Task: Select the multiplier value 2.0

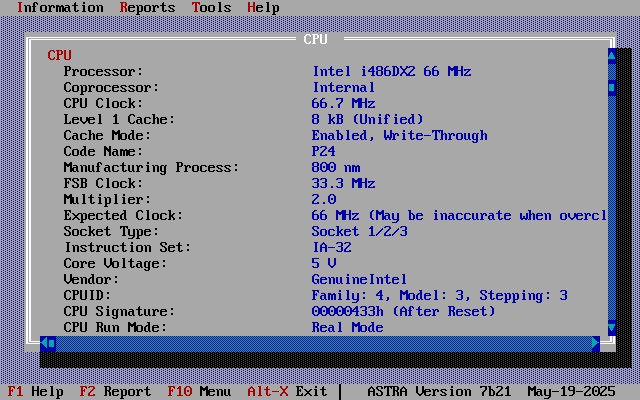Action: (324, 199)
